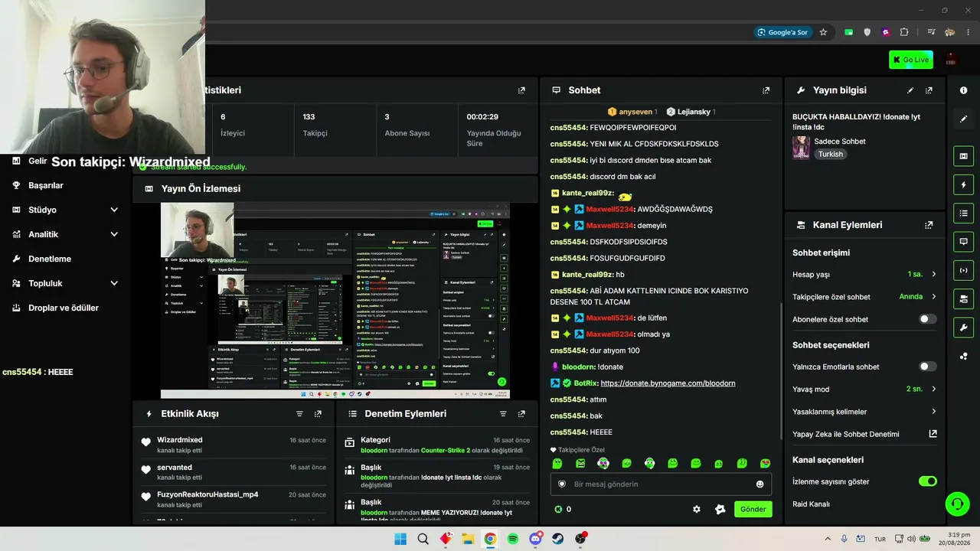Open the Etkinlik Akışı filter icon

click(299, 414)
